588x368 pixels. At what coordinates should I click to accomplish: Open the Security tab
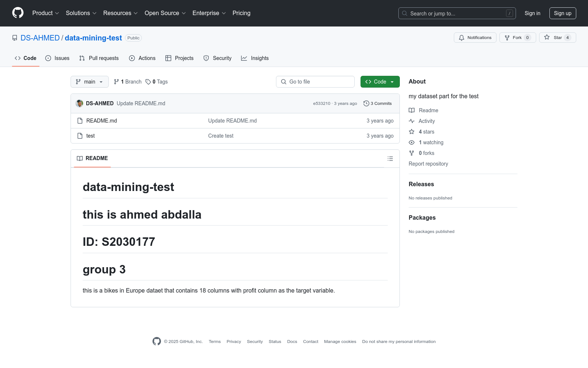(218, 58)
